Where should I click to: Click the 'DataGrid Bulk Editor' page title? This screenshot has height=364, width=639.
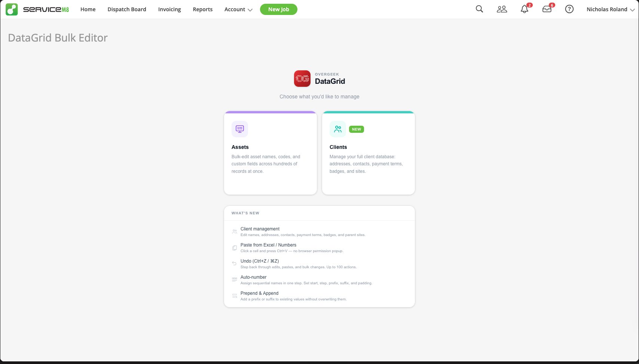click(58, 38)
